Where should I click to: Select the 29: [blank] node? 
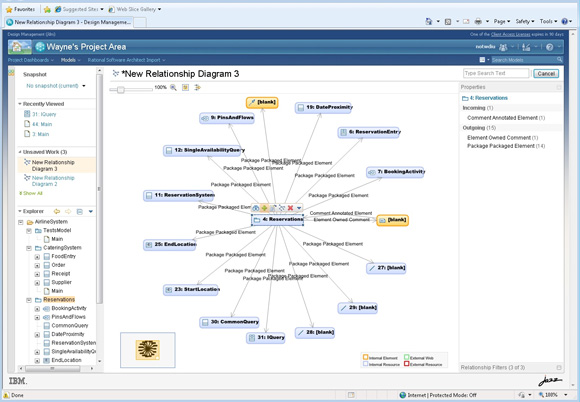point(357,308)
